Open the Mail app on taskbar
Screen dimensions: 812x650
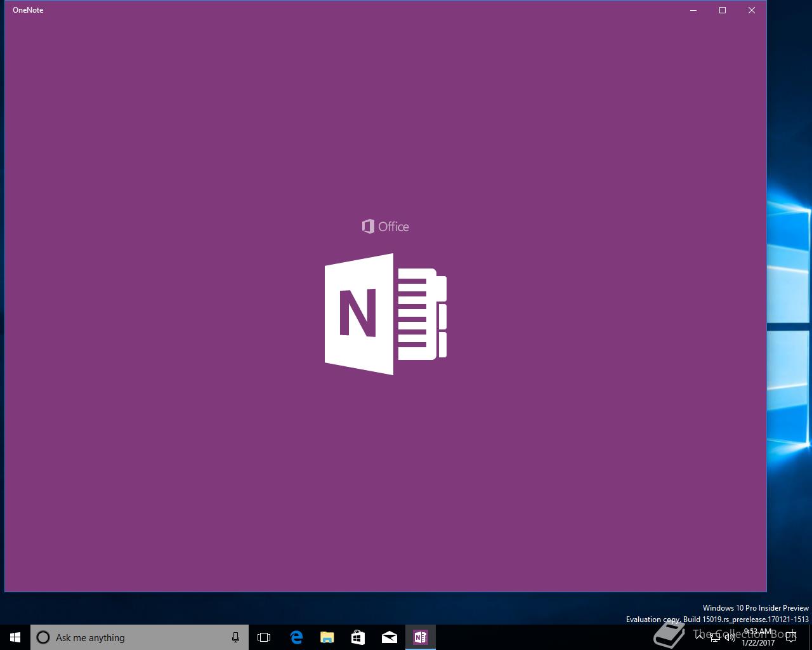389,637
